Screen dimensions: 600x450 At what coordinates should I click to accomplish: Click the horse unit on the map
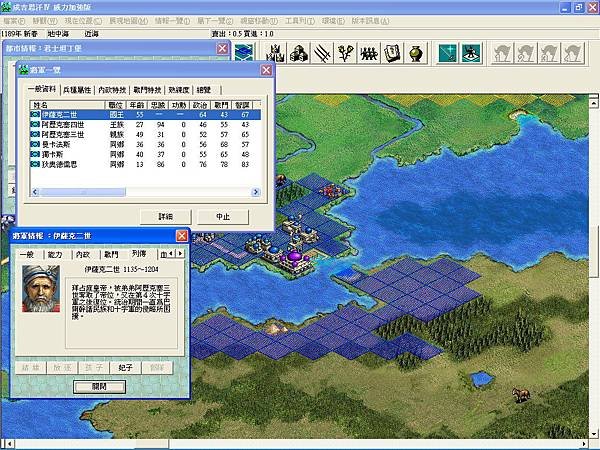click(521, 395)
